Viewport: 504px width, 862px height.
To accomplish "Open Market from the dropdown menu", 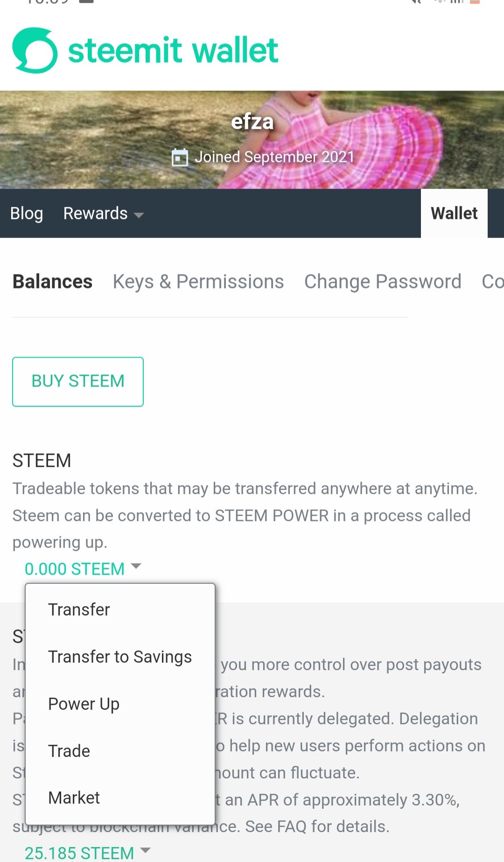I will (x=74, y=798).
